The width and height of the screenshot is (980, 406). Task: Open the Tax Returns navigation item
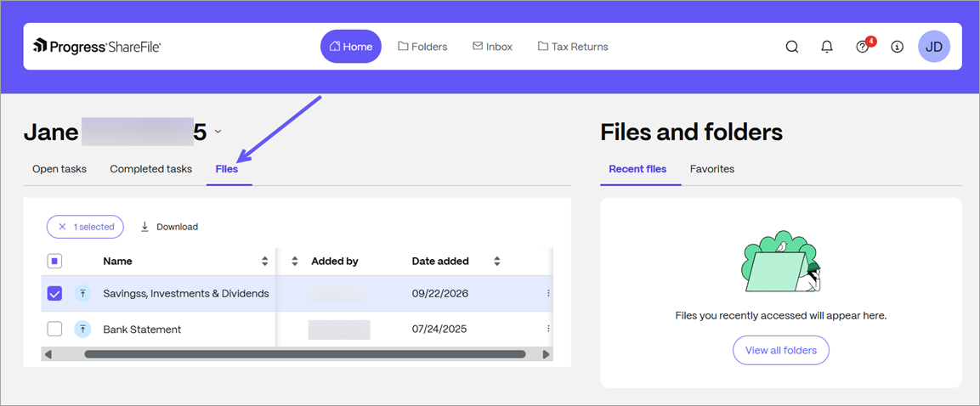[573, 47]
